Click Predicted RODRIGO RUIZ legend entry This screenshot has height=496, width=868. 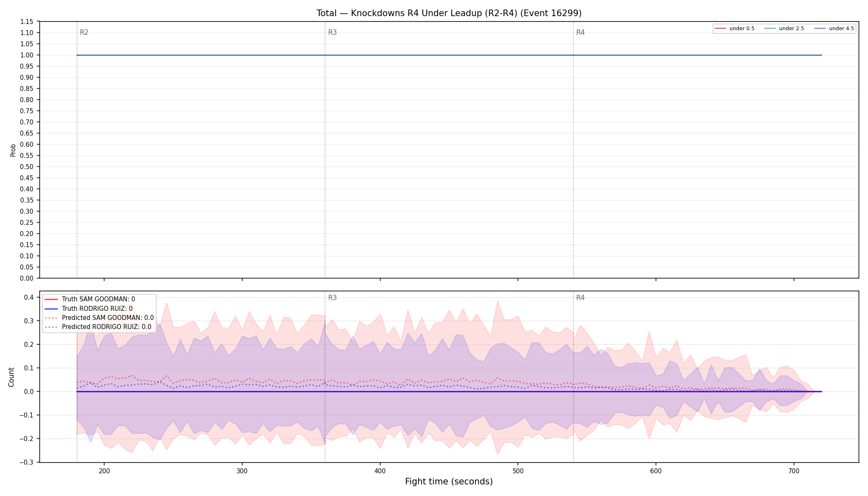tap(98, 327)
